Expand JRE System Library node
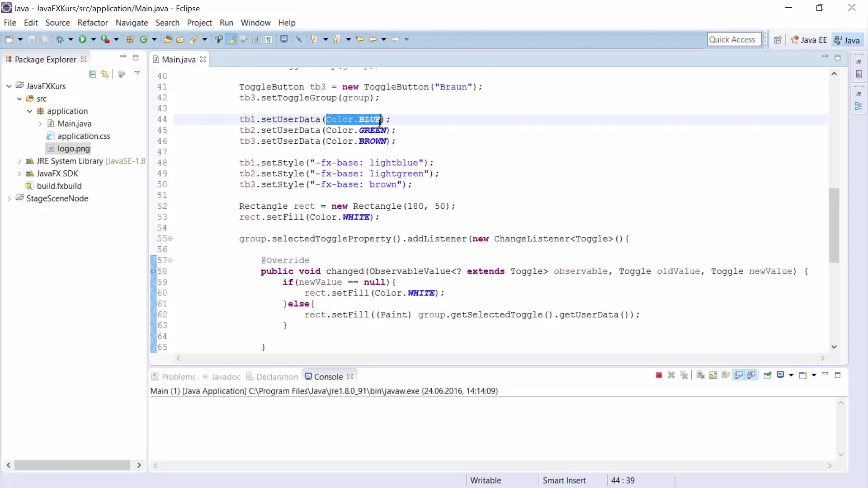 19,161
